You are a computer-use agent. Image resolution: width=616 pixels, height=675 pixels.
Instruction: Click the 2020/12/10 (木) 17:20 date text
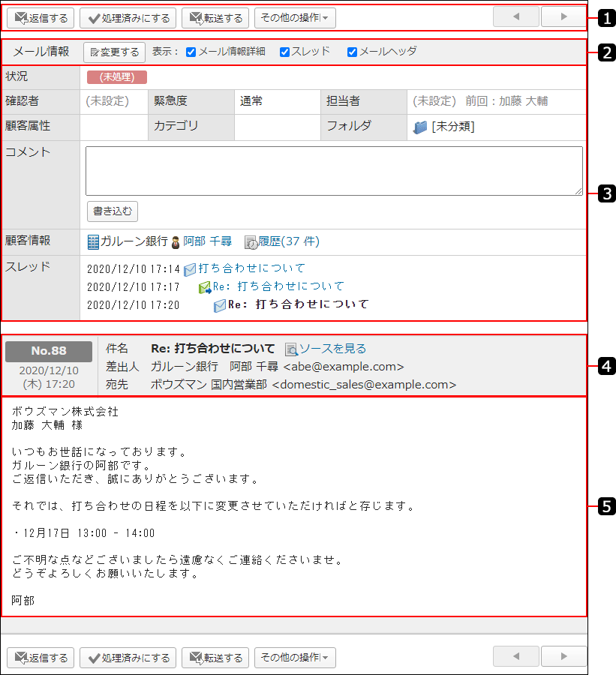point(49,377)
